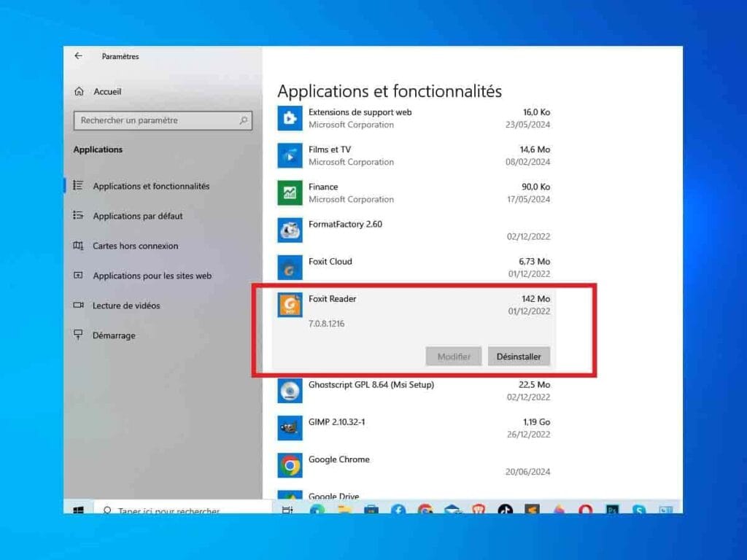Image resolution: width=747 pixels, height=560 pixels.
Task: Click the Ghostscript GPL app icon
Action: pyautogui.click(x=290, y=391)
